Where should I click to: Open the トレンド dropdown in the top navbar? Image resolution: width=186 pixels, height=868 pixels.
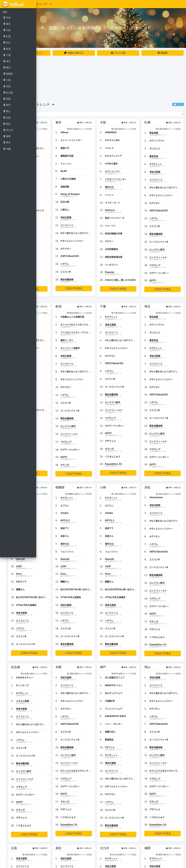click(x=44, y=4)
